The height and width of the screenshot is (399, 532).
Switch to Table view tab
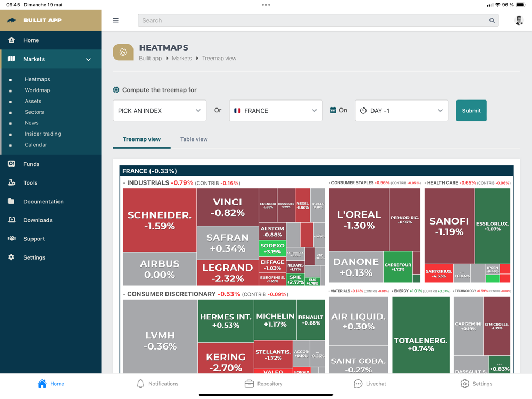pos(194,139)
